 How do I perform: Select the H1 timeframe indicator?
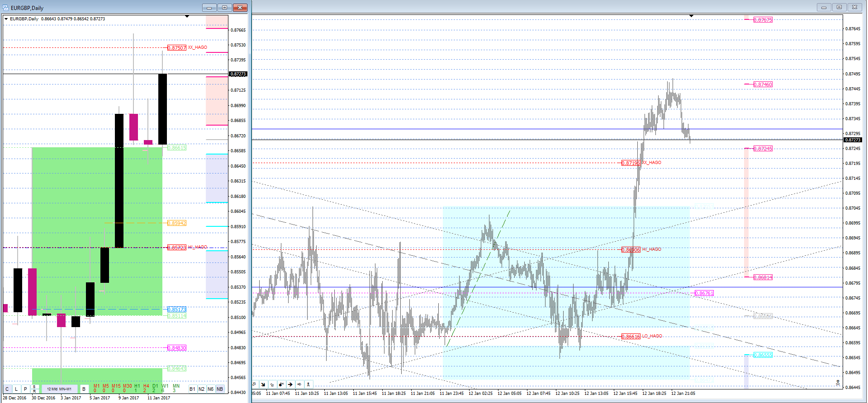[x=137, y=388]
